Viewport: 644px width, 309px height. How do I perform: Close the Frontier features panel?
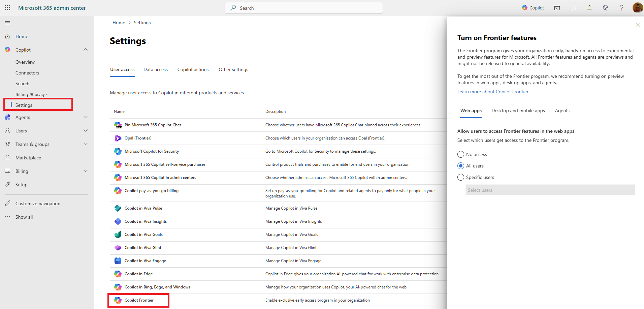click(x=638, y=25)
